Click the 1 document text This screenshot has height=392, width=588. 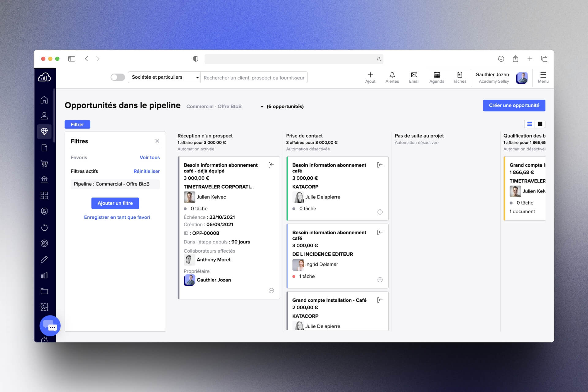click(x=522, y=211)
